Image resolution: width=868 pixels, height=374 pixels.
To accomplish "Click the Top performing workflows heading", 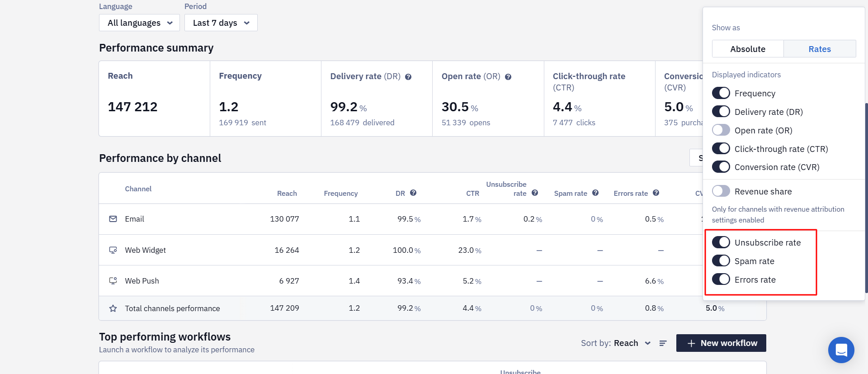I will (x=165, y=337).
